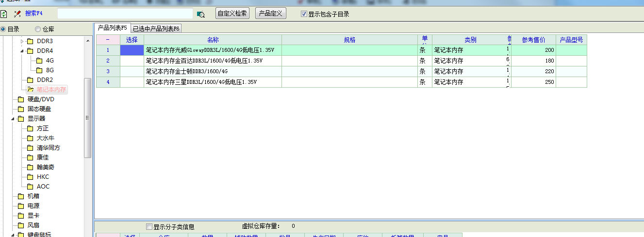Uncheck the 显示包含子目录 checkbox
Image resolution: width=644 pixels, height=237 pixels.
(x=304, y=14)
